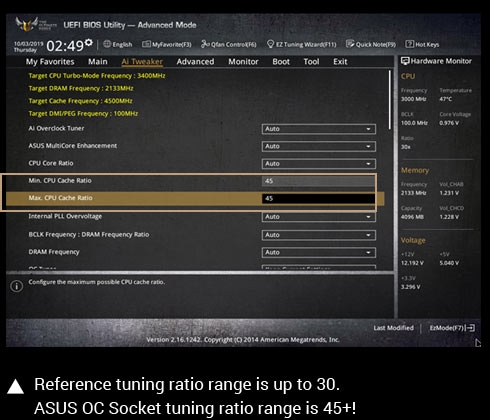Expand the Ai Overclock Tuner dropdown
The width and height of the screenshot is (490, 420).
coord(319,129)
